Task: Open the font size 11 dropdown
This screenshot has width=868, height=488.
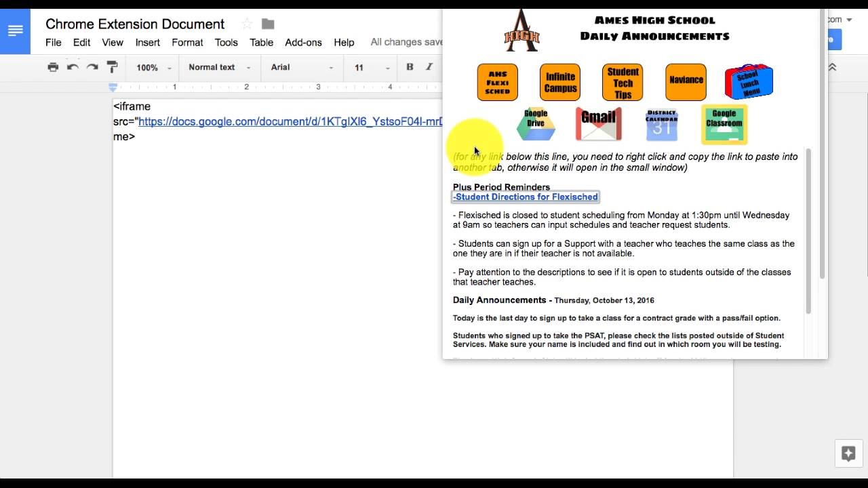Action: (x=372, y=67)
